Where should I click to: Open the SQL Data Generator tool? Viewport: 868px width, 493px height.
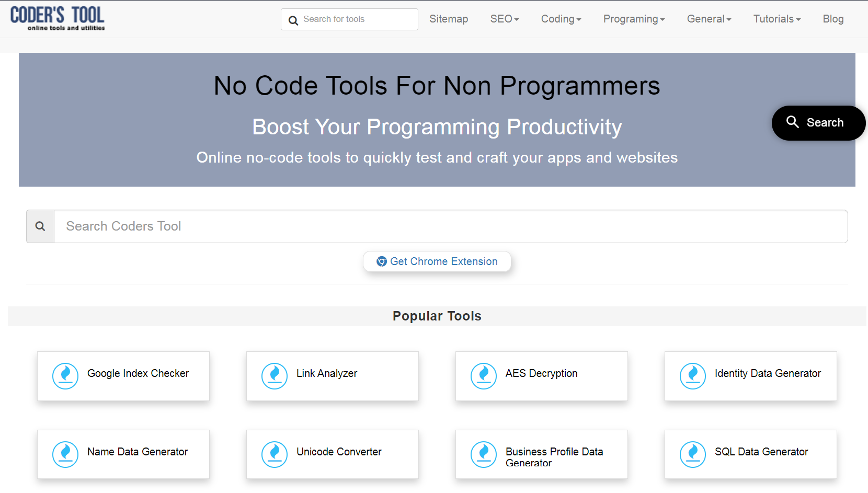(761, 452)
